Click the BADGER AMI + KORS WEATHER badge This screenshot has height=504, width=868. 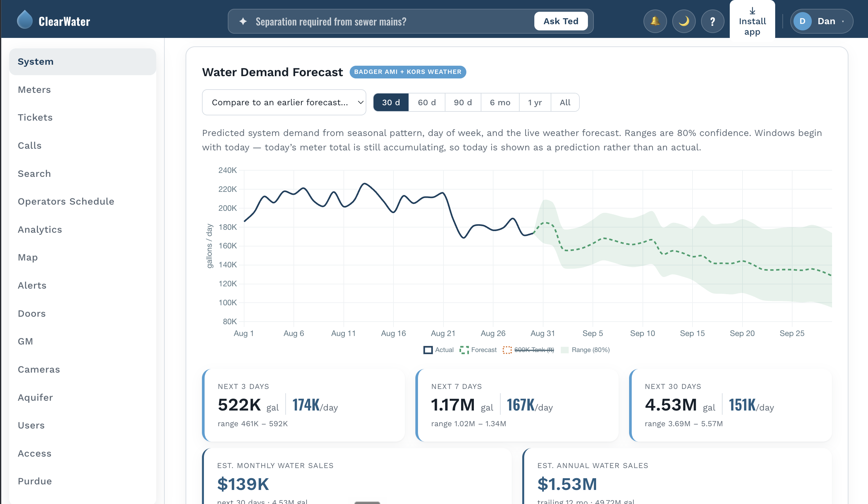click(408, 72)
